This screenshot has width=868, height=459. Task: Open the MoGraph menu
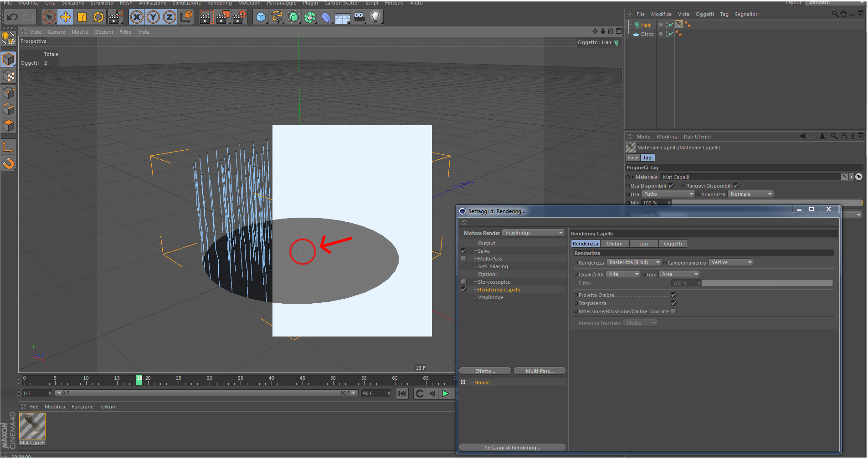point(249,3)
